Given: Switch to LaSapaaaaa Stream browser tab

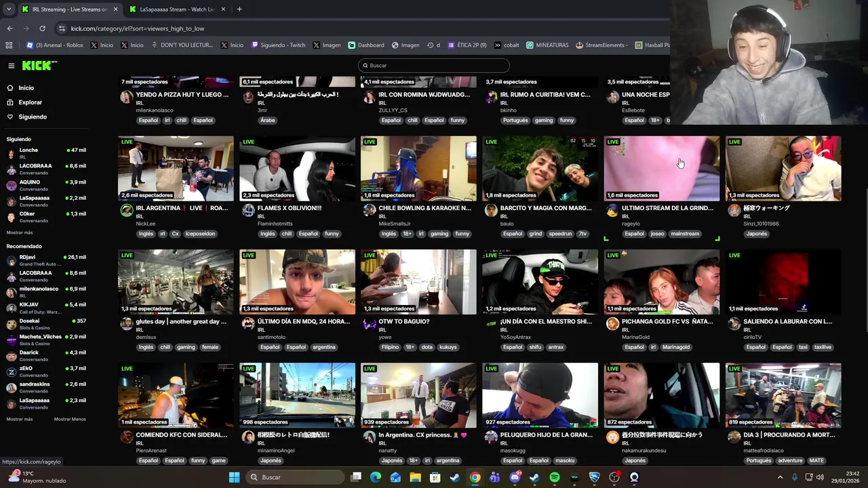Looking at the screenshot, I should click(176, 9).
